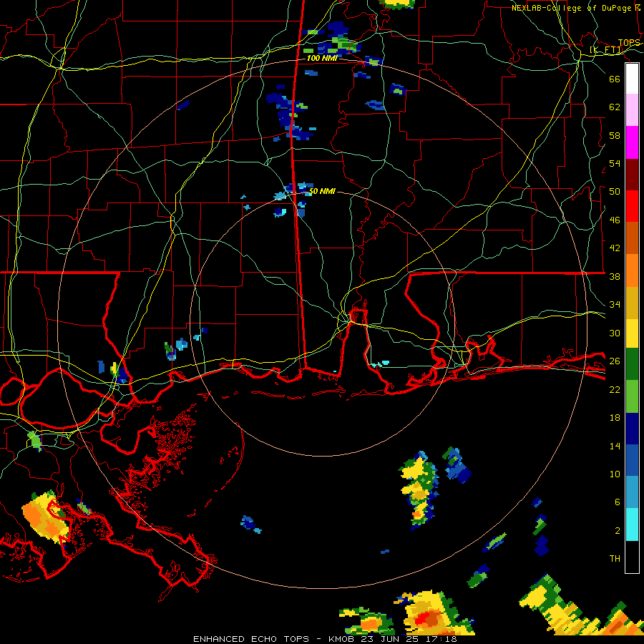Image resolution: width=644 pixels, height=644 pixels.
Task: Click the '58' legend value
Action: [x=615, y=135]
